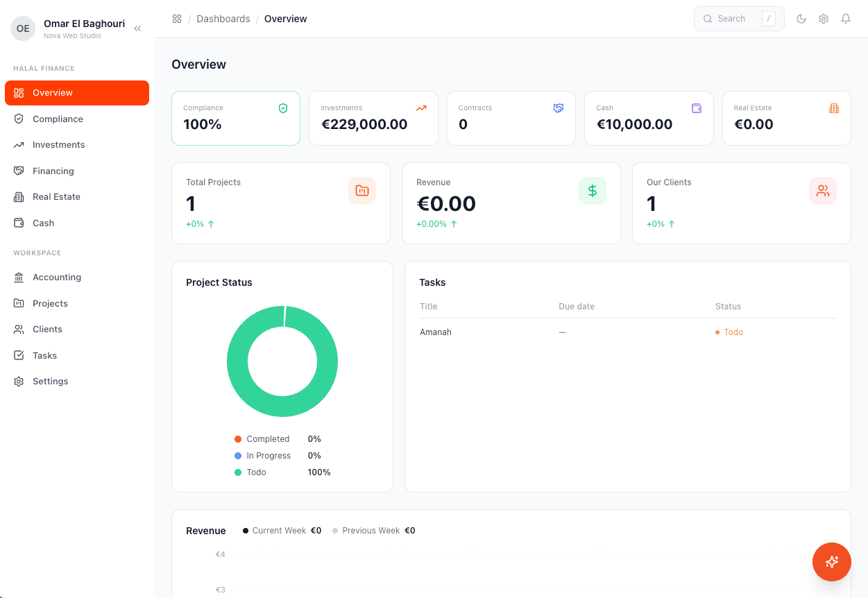Open the AI assistant via the orange sparkle button

tap(831, 562)
